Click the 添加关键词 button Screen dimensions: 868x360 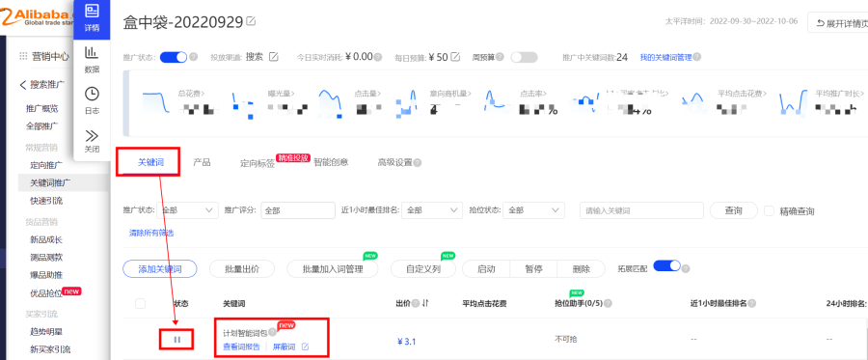coord(159,269)
